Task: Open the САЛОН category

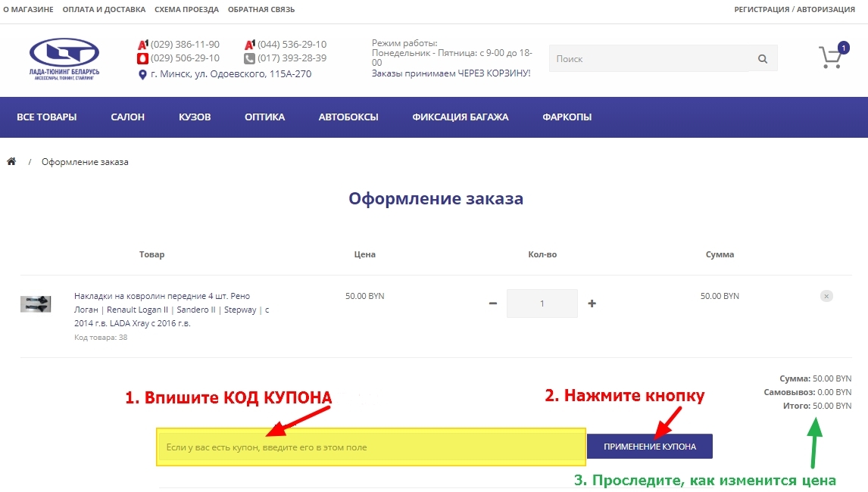Action: 127,117
